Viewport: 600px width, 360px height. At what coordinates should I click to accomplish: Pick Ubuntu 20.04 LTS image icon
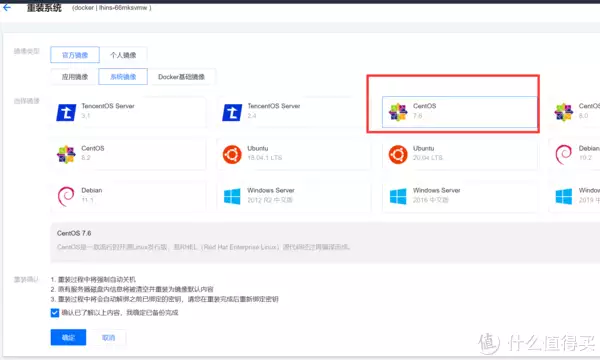(398, 155)
